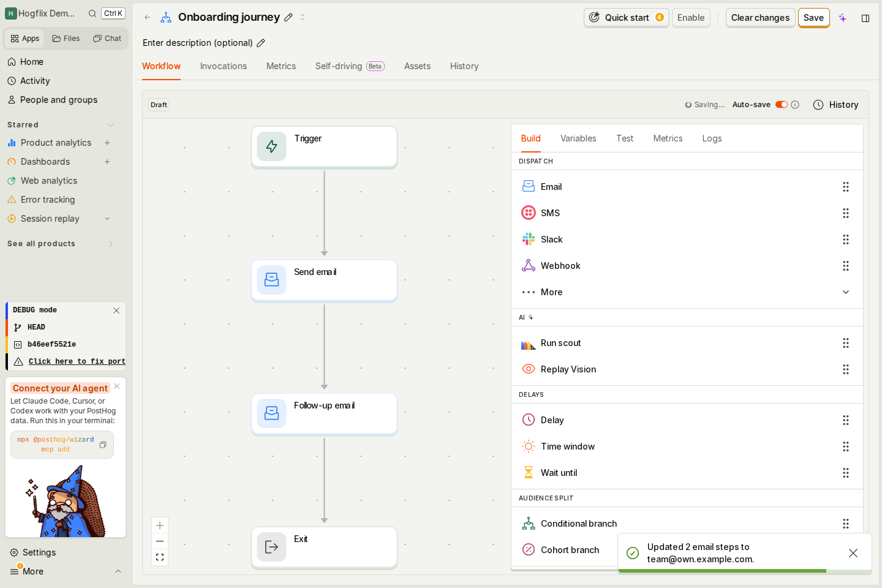
Task: Open the Logs panel tab
Action: coord(712,138)
